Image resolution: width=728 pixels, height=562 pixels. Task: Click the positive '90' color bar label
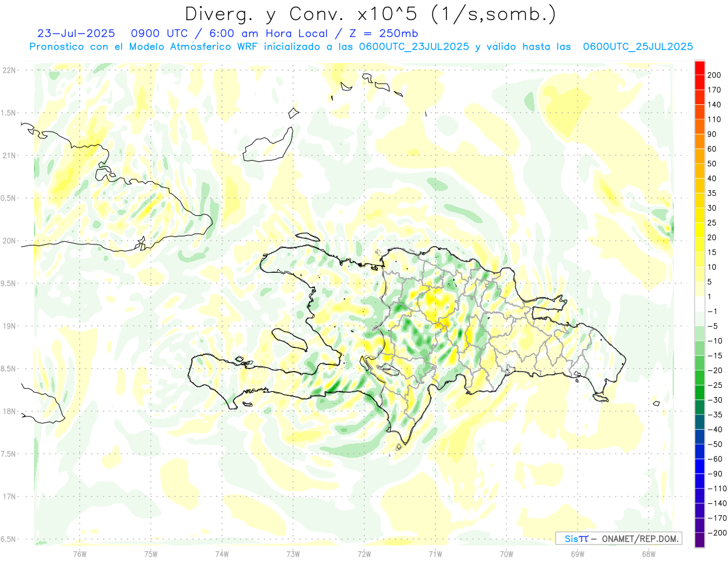click(x=712, y=134)
